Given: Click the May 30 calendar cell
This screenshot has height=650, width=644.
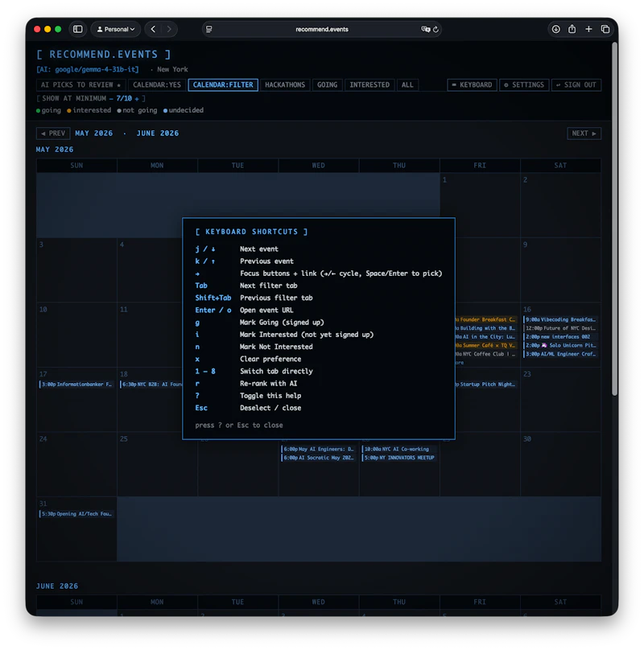Looking at the screenshot, I should tap(560, 464).
